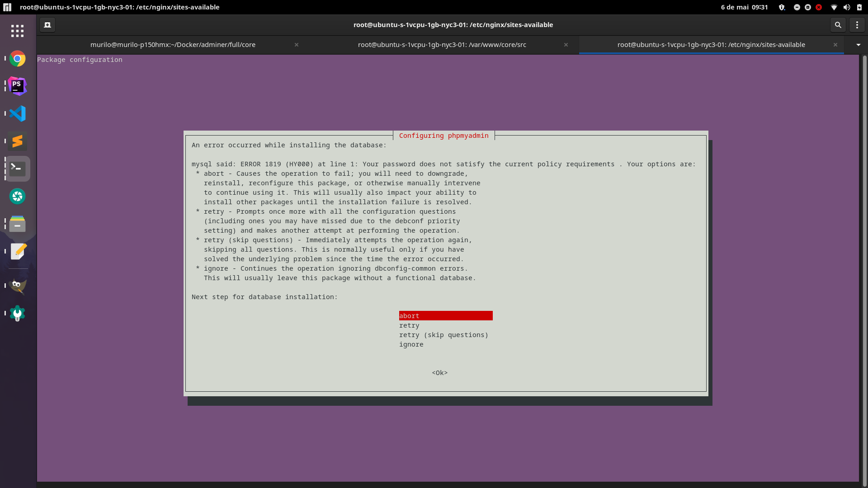This screenshot has width=868, height=488.
Task: Click the Wi-Fi status icon
Action: point(834,7)
